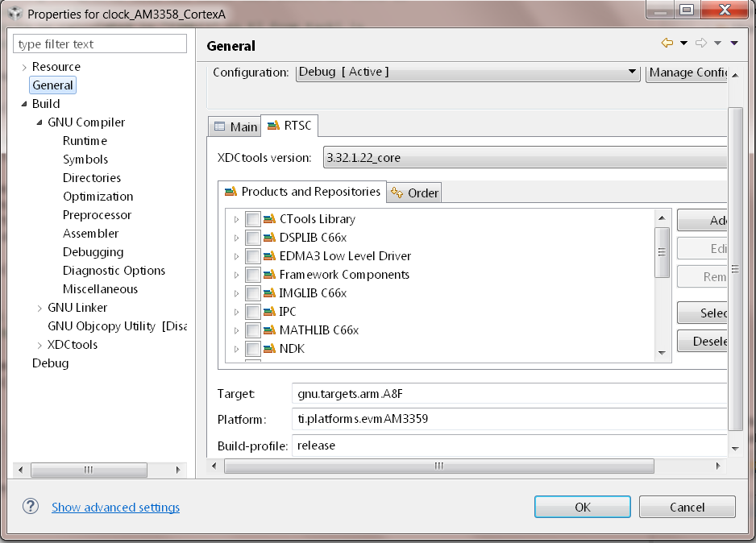Click the help question mark icon
The height and width of the screenshot is (543, 756).
point(31,507)
